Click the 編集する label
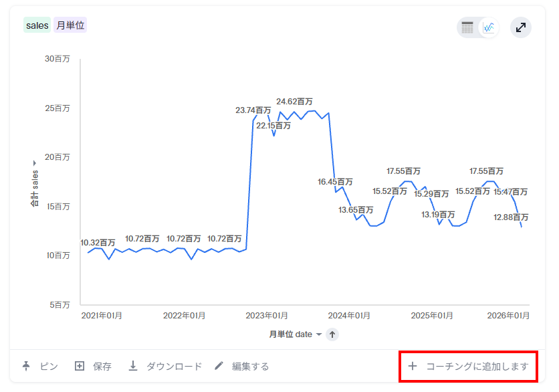This screenshot has height=392, width=559. point(250,366)
